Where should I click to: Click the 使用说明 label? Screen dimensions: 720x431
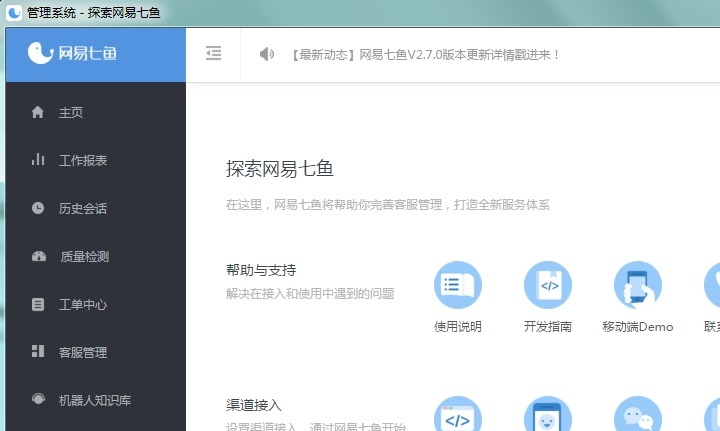[x=458, y=327]
